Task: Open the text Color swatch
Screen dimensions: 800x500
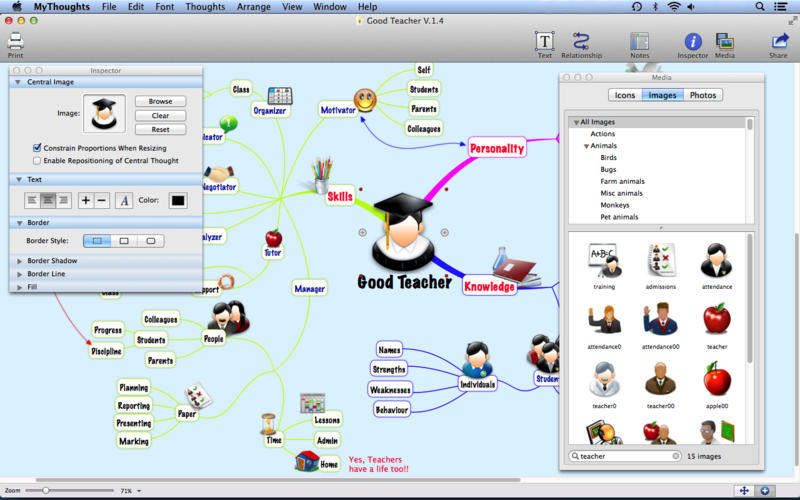Action: 178,201
